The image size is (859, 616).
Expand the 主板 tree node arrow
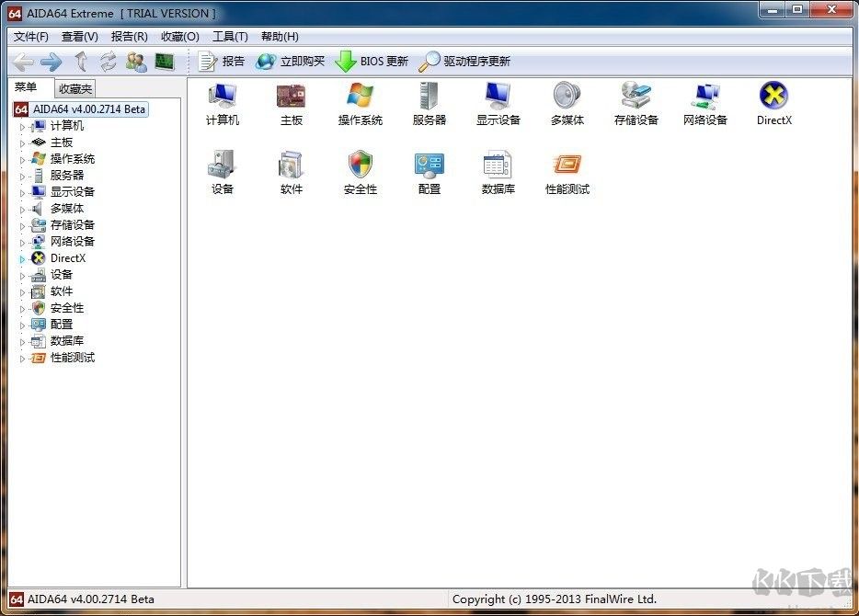coord(22,143)
